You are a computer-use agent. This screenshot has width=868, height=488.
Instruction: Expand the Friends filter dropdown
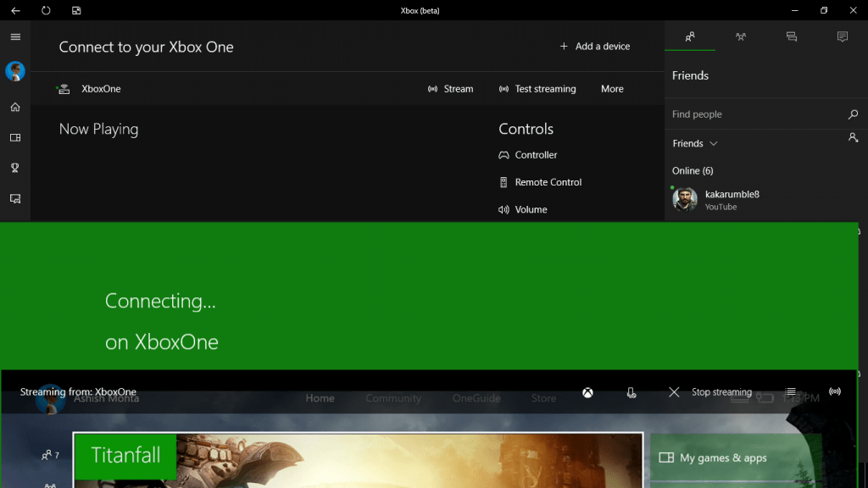[x=695, y=143]
